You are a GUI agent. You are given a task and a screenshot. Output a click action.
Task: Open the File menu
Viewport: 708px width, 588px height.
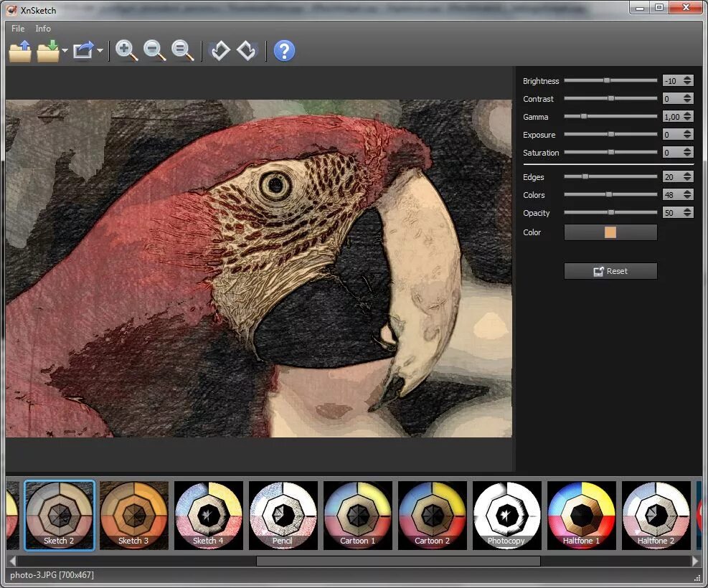click(x=17, y=29)
